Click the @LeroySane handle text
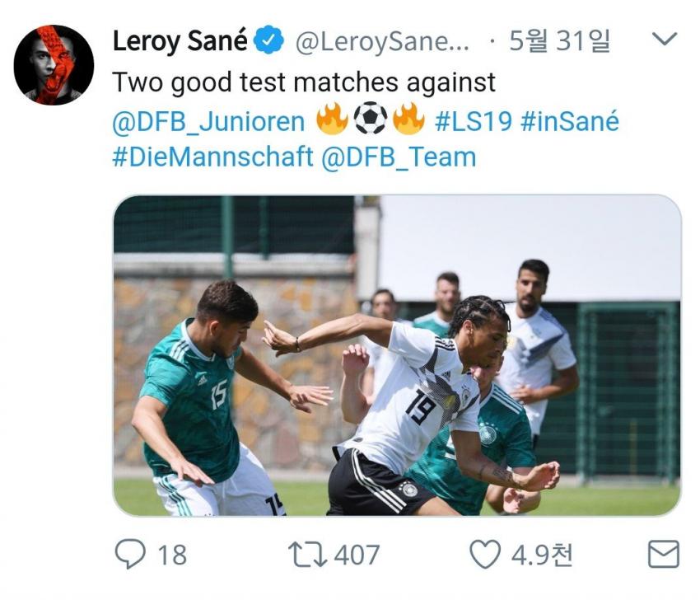Screen dimensions: 700x600 (382, 42)
